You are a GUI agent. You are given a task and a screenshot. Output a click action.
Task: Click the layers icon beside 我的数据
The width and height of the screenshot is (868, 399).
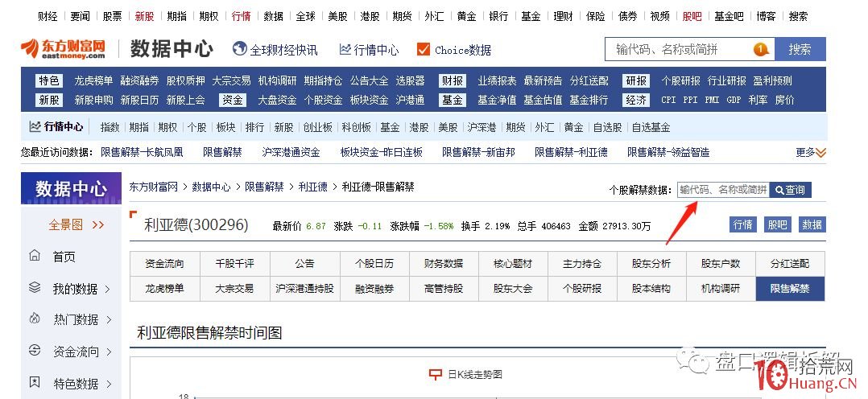(x=35, y=288)
